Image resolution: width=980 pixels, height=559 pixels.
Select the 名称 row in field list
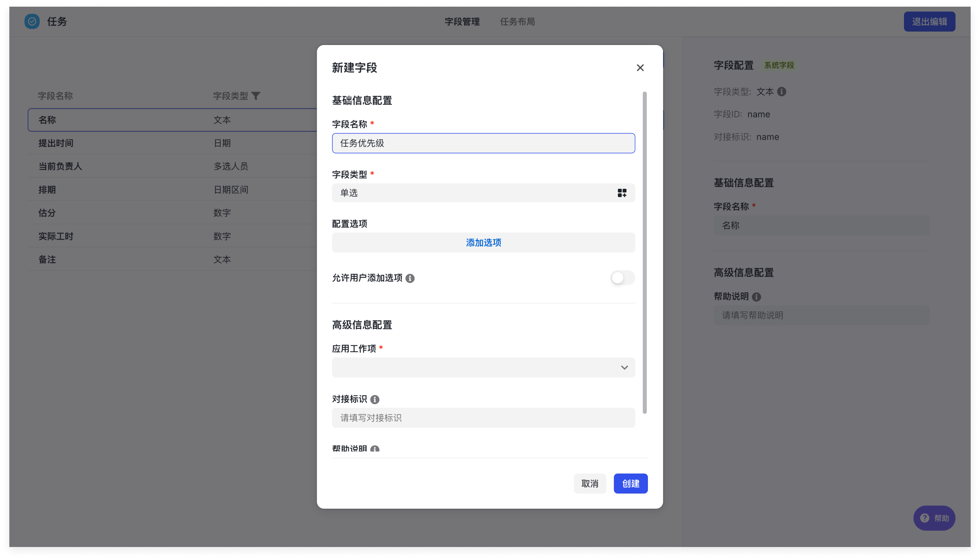(172, 120)
